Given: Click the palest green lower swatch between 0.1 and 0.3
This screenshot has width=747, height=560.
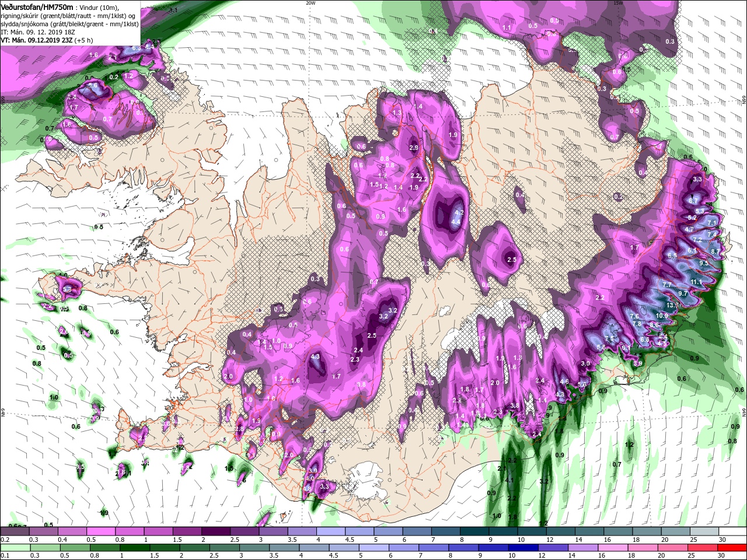Looking at the screenshot, I should (16, 547).
